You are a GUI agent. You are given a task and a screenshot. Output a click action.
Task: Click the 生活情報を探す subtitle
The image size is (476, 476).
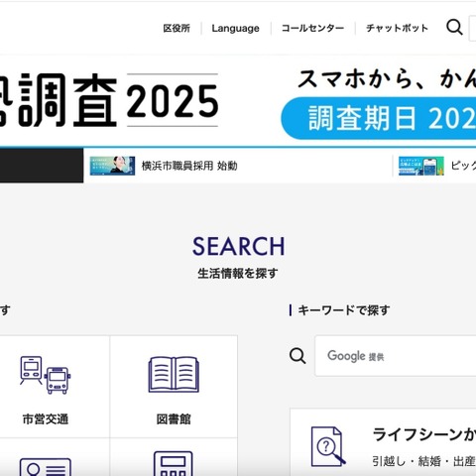tap(238, 274)
